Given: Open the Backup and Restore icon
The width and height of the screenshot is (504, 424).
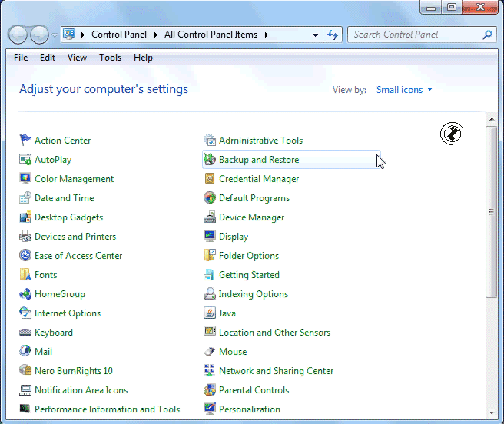Looking at the screenshot, I should click(x=210, y=160).
